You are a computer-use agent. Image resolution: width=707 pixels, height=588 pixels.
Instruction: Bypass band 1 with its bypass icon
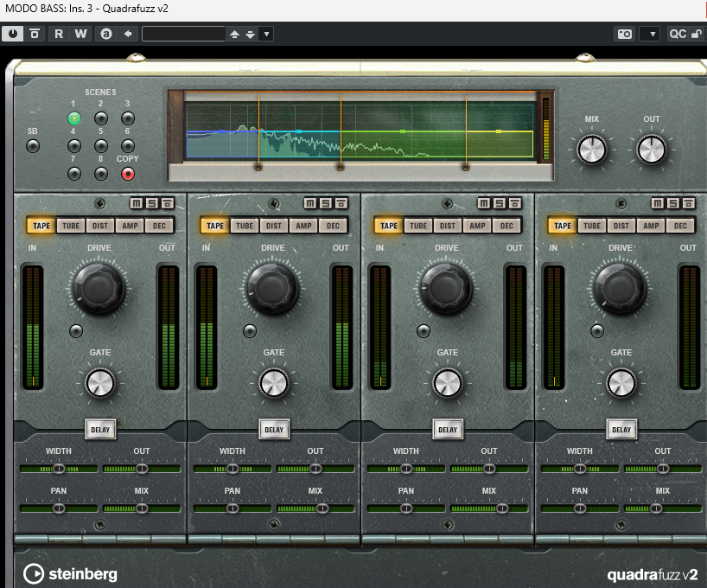click(168, 203)
